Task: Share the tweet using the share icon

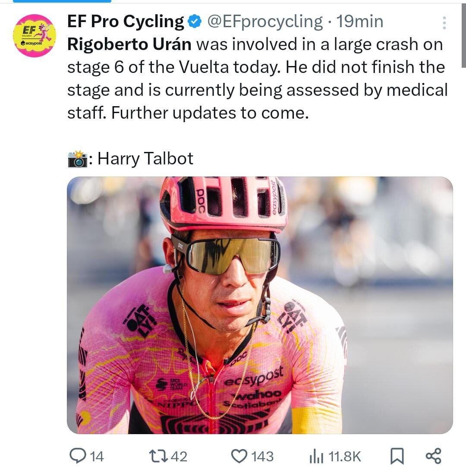Action: pos(433,456)
